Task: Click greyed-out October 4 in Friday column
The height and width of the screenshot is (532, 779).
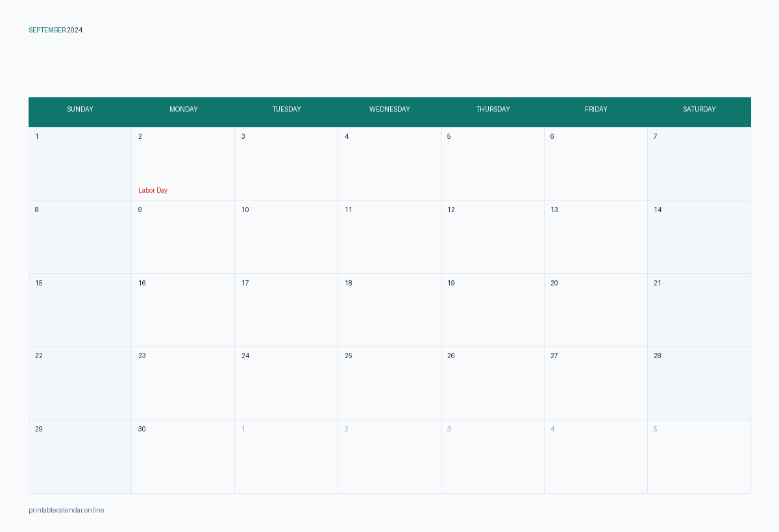Action: click(552, 429)
